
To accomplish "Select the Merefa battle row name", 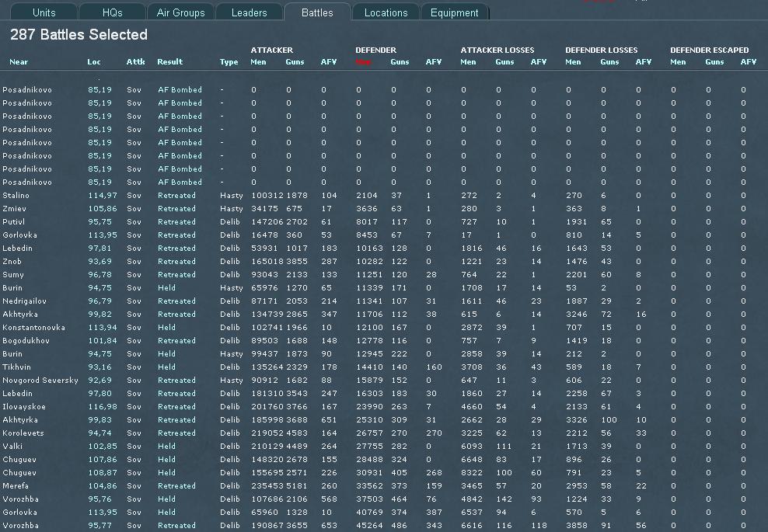I will 16,486.
